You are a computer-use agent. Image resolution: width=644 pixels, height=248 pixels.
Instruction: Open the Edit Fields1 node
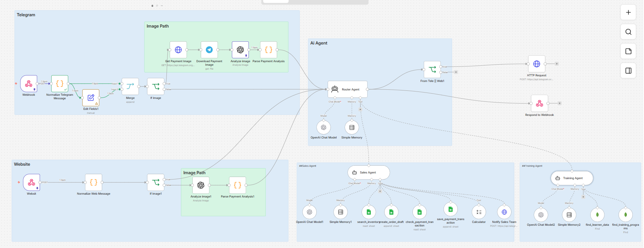pyautogui.click(x=91, y=98)
